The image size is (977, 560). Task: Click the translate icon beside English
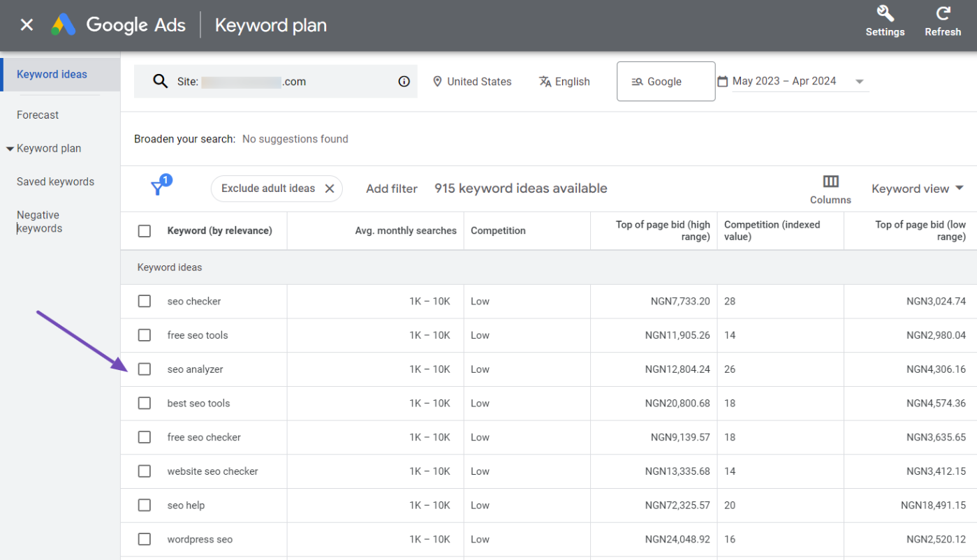coord(545,82)
